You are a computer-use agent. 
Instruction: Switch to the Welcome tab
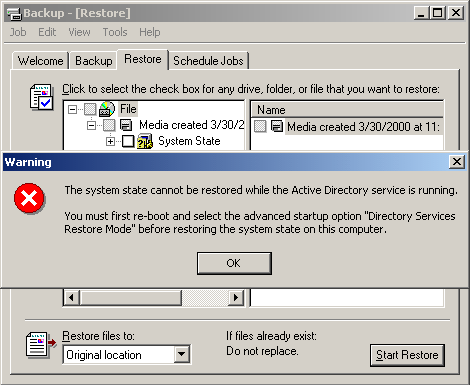tap(40, 61)
